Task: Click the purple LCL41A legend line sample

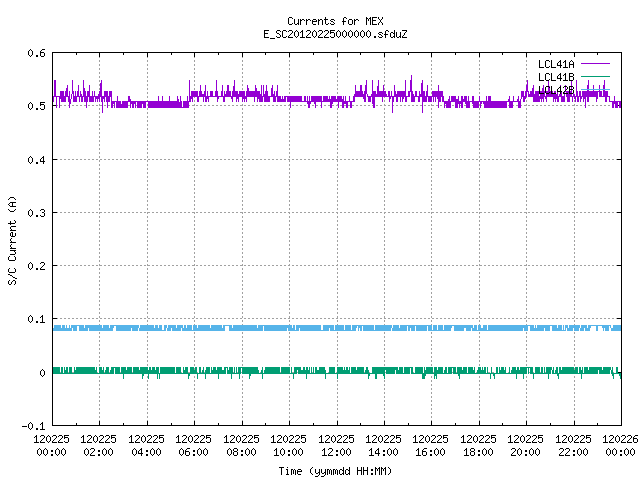Action: [x=595, y=64]
